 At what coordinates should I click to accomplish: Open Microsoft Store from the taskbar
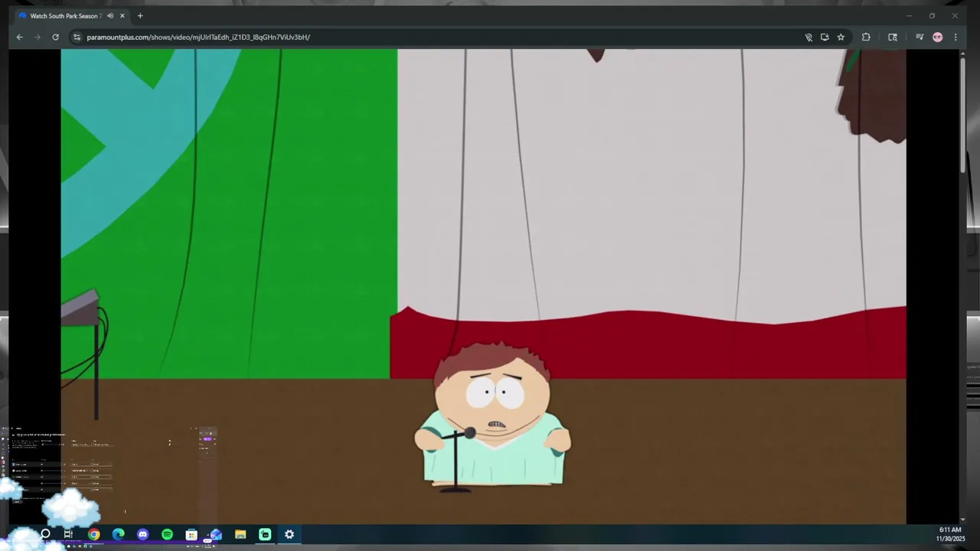[x=191, y=534]
